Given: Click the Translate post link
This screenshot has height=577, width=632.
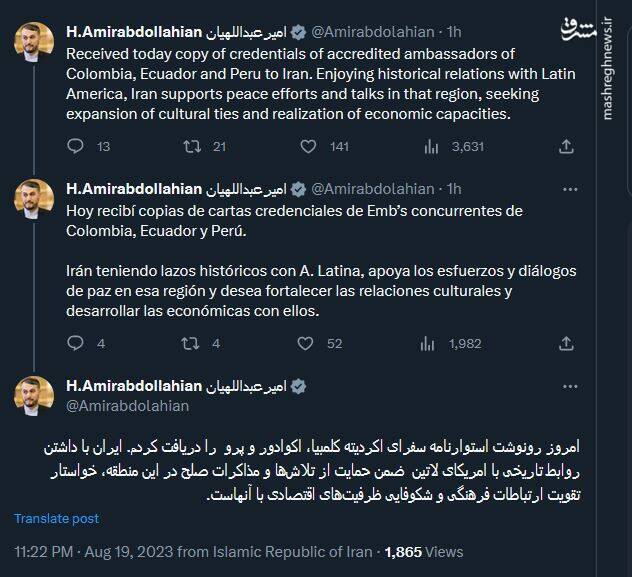Looking at the screenshot, I should click(56, 518).
